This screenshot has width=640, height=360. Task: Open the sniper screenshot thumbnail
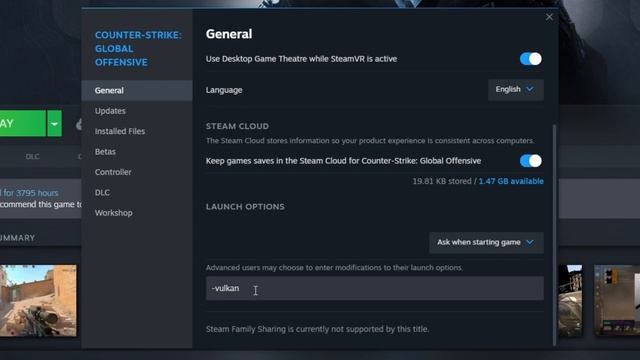pyautogui.click(x=38, y=300)
